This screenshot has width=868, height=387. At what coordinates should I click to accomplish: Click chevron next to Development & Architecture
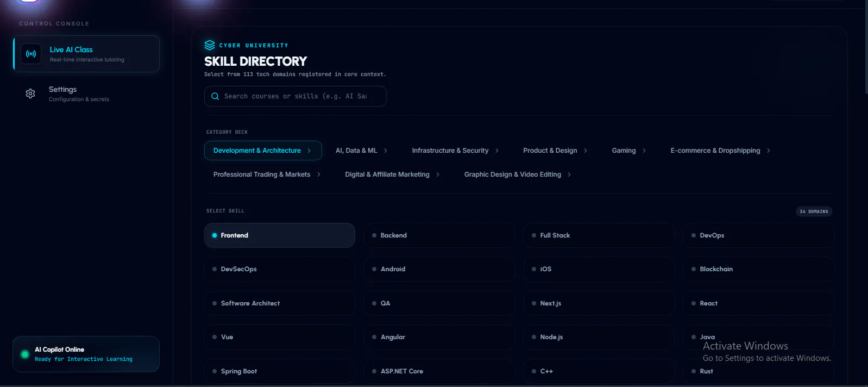(x=309, y=151)
